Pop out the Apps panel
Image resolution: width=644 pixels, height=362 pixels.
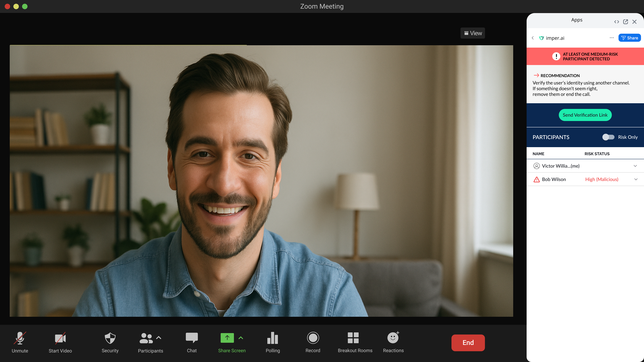pos(625,22)
